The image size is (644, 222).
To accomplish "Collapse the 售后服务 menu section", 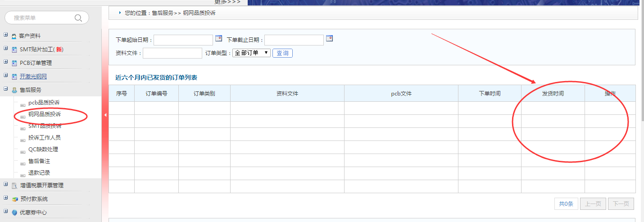I will pos(5,89).
